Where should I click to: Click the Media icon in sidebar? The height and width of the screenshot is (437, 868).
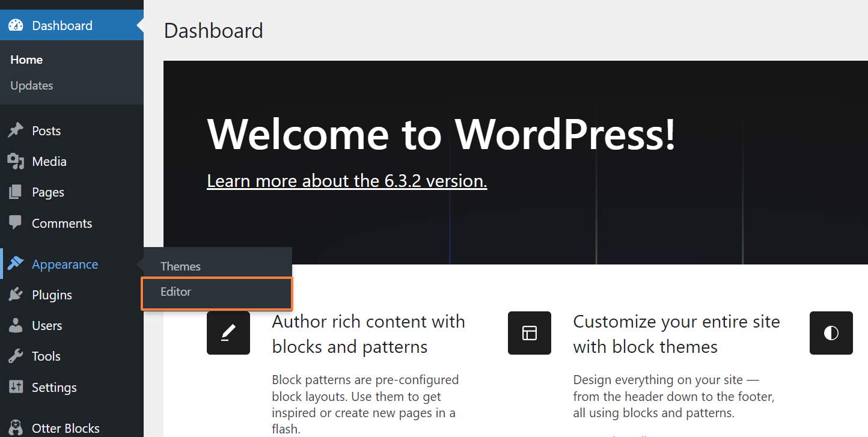[16, 161]
